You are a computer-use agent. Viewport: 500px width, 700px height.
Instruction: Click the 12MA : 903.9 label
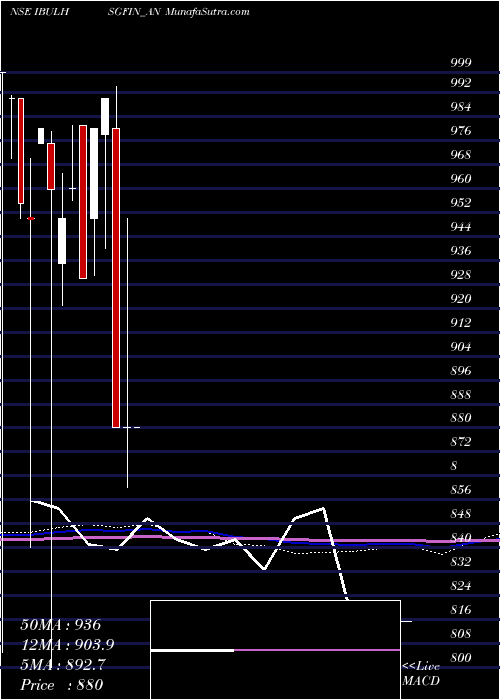click(x=67, y=645)
